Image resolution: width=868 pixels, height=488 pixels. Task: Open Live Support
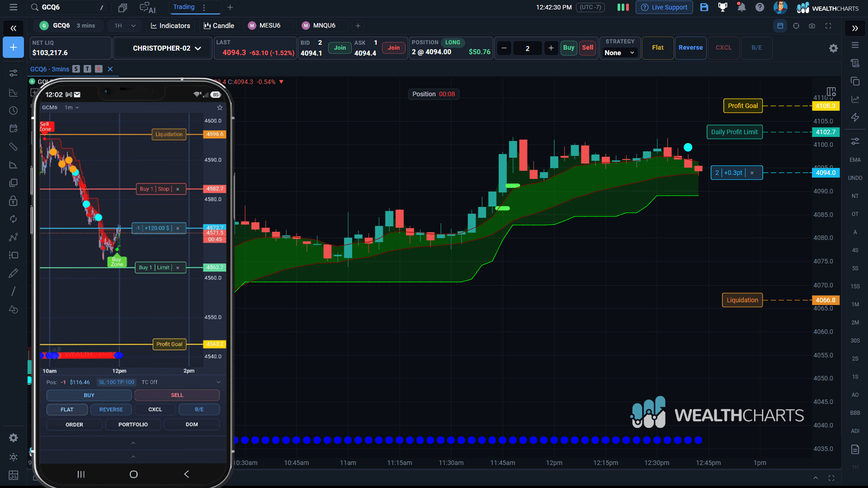click(x=664, y=7)
